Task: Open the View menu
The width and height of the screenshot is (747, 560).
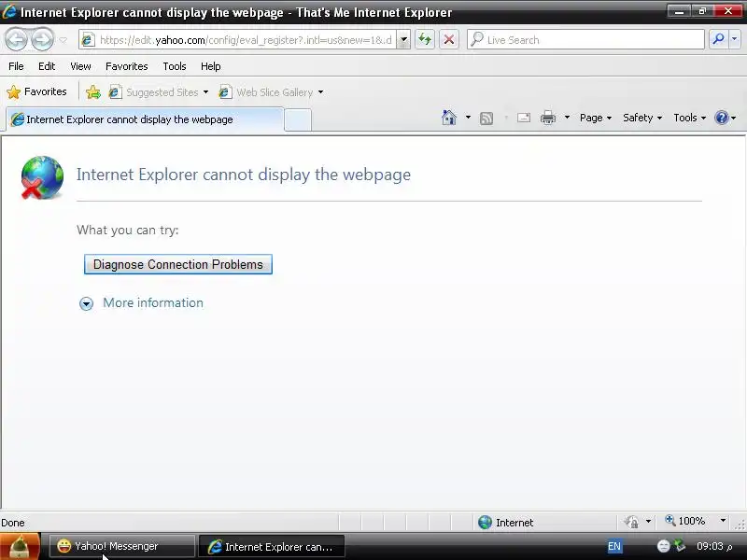Action: click(80, 66)
